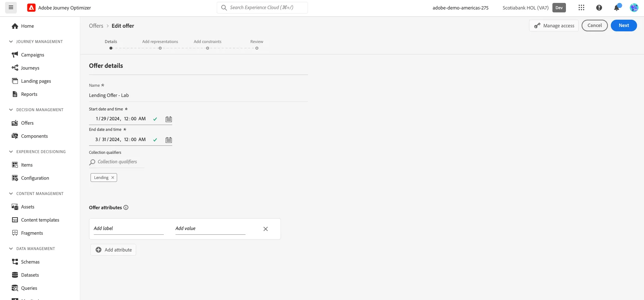
Task: Collapse the Data Management section
Action: pos(11,249)
